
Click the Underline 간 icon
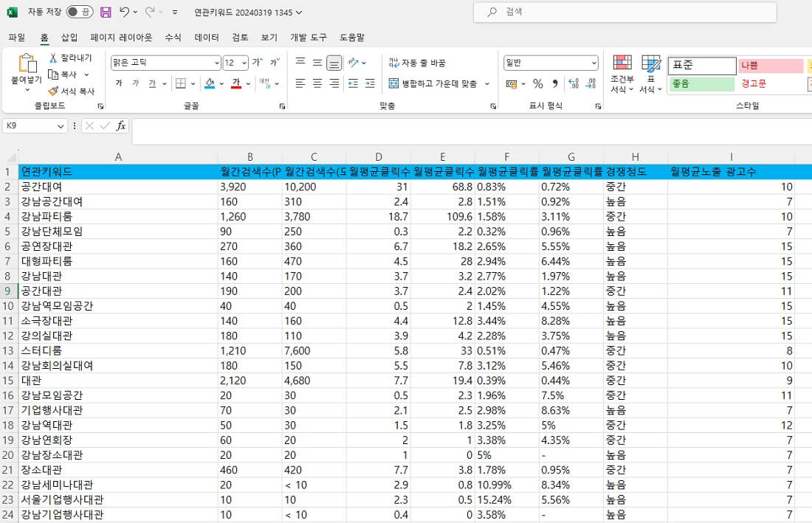[151, 83]
